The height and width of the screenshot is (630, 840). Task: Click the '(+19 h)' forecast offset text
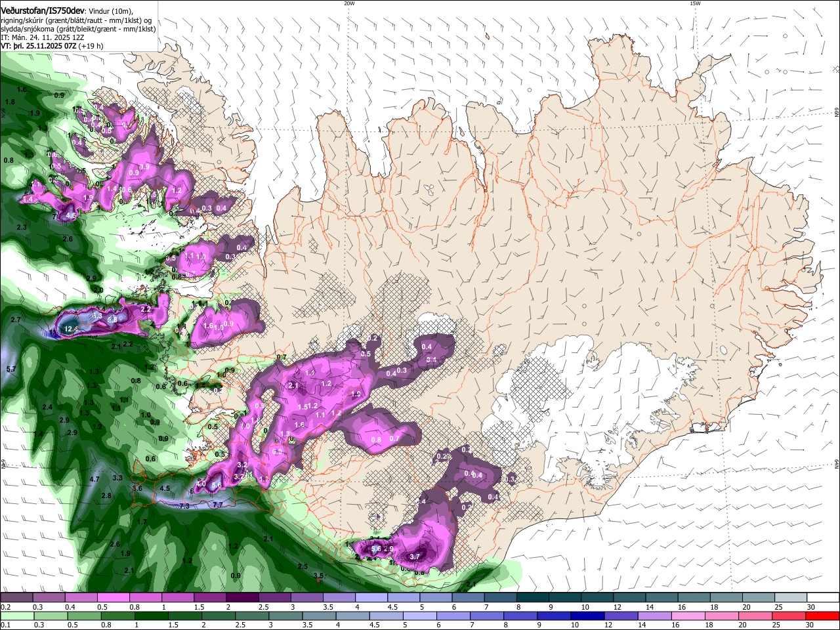90,46
